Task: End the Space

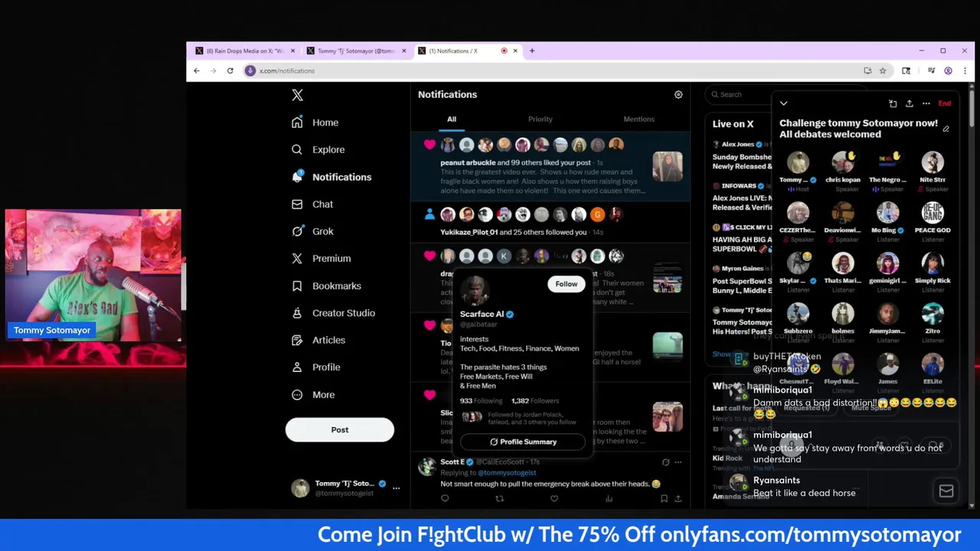Action: 945,103
